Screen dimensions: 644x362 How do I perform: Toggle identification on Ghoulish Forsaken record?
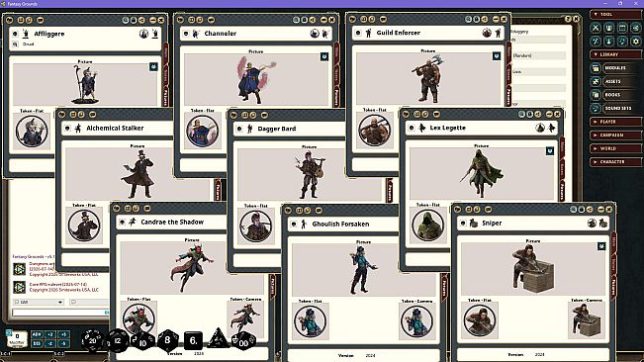coord(294,225)
